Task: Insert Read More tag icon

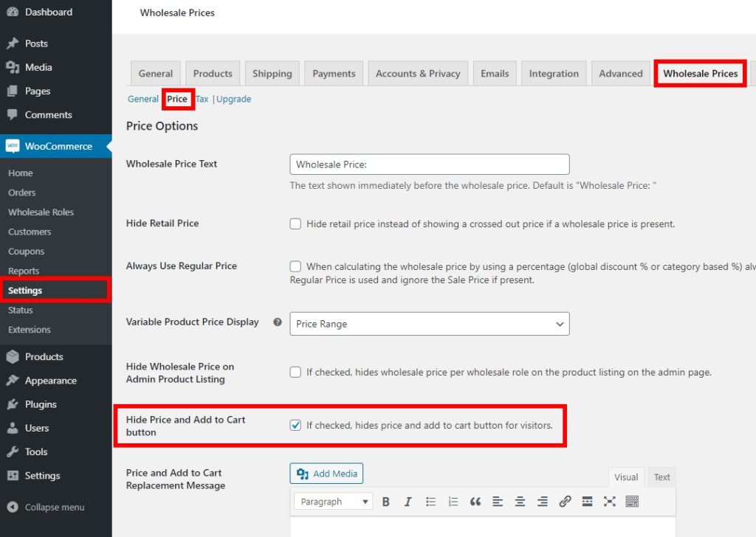Action: coord(587,502)
